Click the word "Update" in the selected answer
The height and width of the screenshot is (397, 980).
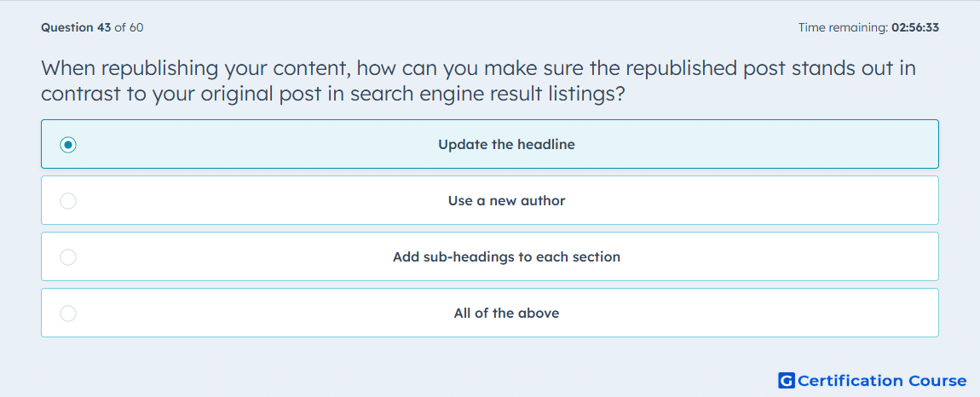(458, 145)
